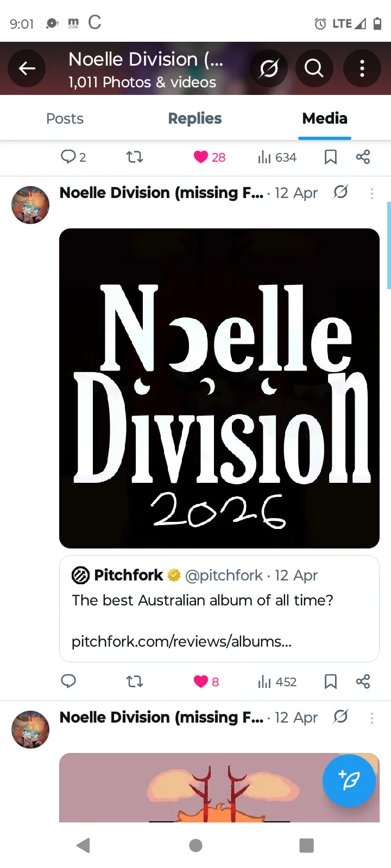The width and height of the screenshot is (391, 868).
Task: Toggle the like with 8 hearts
Action: point(206,682)
